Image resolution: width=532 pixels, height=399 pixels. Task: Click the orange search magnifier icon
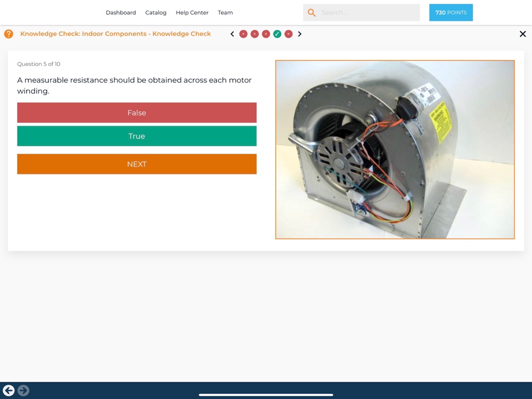(311, 13)
